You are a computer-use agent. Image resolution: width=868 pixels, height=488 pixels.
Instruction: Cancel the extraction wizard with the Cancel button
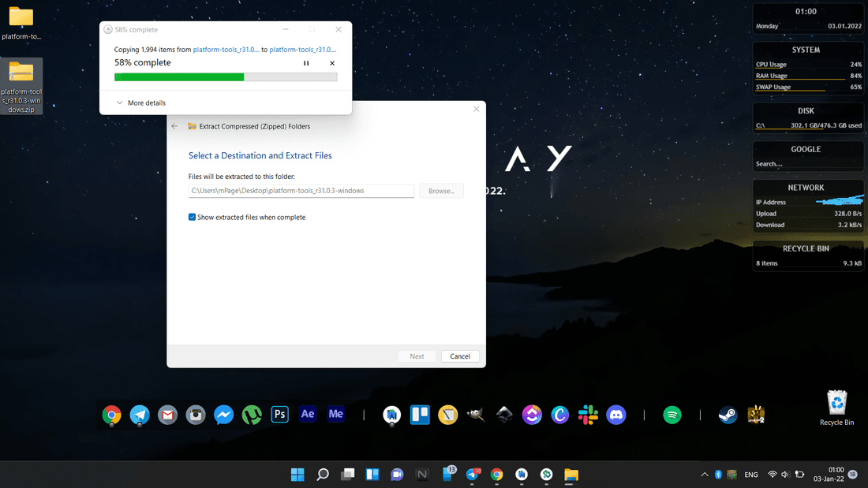click(460, 356)
